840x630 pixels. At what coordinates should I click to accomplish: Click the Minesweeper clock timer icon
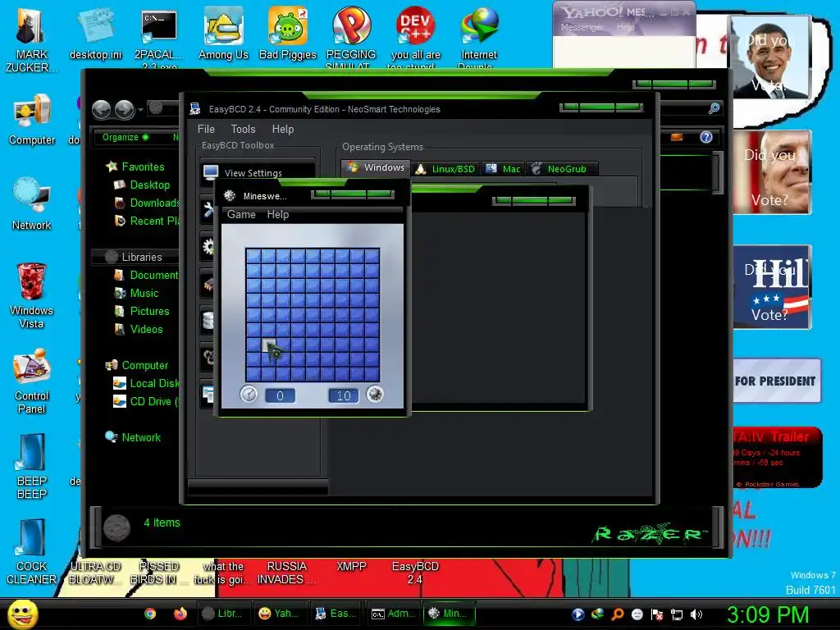pos(249,395)
